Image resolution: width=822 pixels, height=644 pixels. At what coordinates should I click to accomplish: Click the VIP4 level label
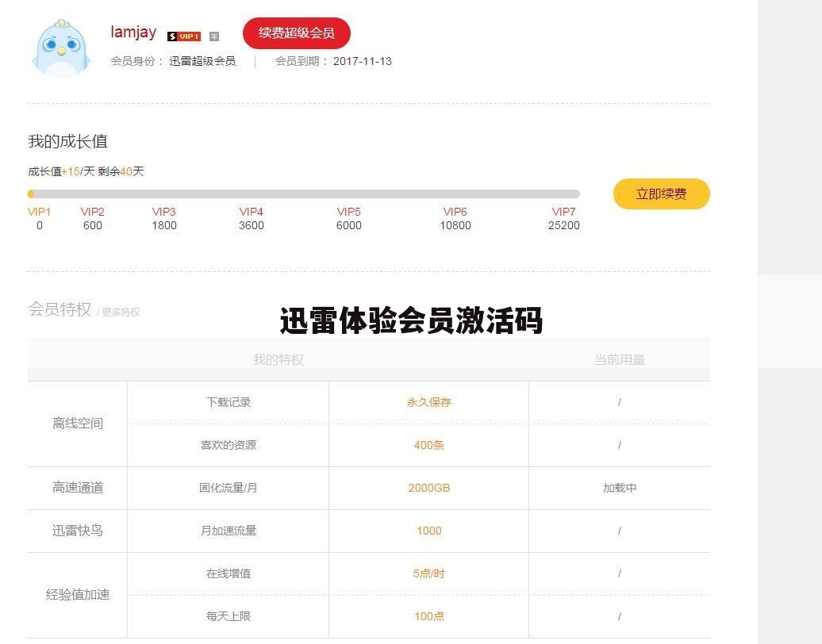(251, 212)
